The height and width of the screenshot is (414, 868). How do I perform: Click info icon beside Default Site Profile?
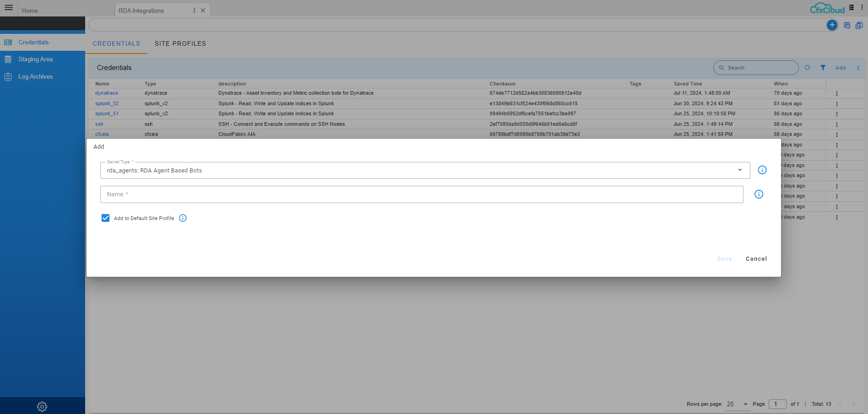pyautogui.click(x=183, y=218)
